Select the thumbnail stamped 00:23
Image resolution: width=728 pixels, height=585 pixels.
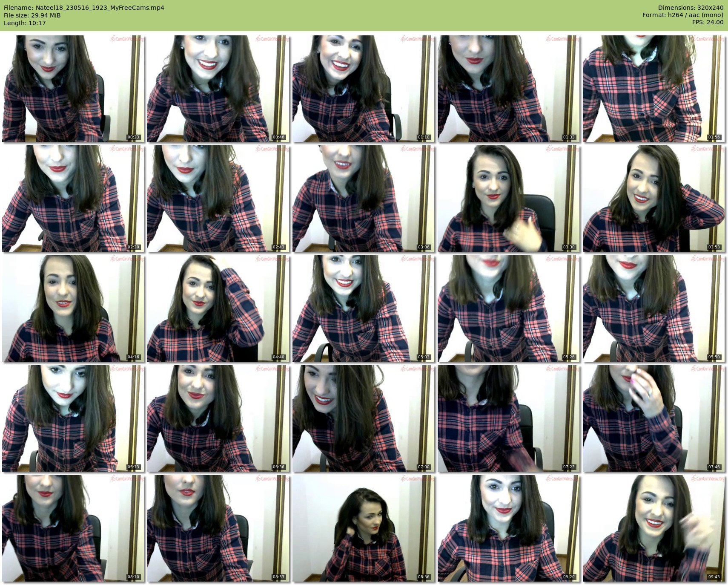[x=73, y=89]
